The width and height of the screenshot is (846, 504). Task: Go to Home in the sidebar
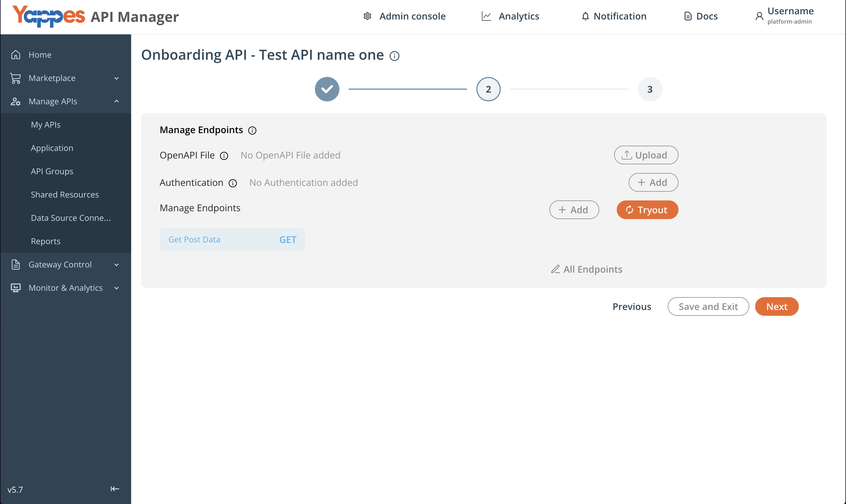tap(66, 55)
